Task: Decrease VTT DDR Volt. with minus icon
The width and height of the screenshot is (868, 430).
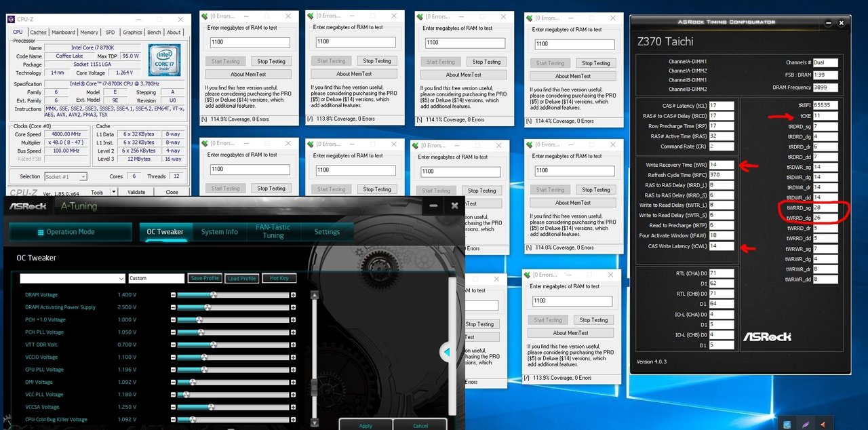Action: click(x=173, y=345)
